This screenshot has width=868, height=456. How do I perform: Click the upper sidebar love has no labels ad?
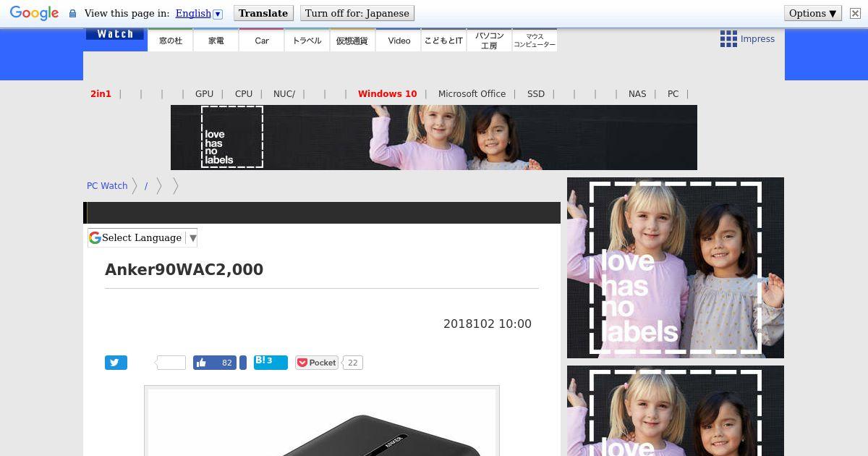pos(676,268)
